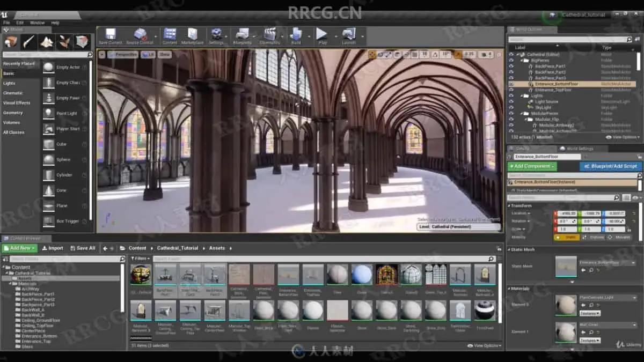Click the Save All button
The width and height of the screenshot is (644, 362).
82,248
